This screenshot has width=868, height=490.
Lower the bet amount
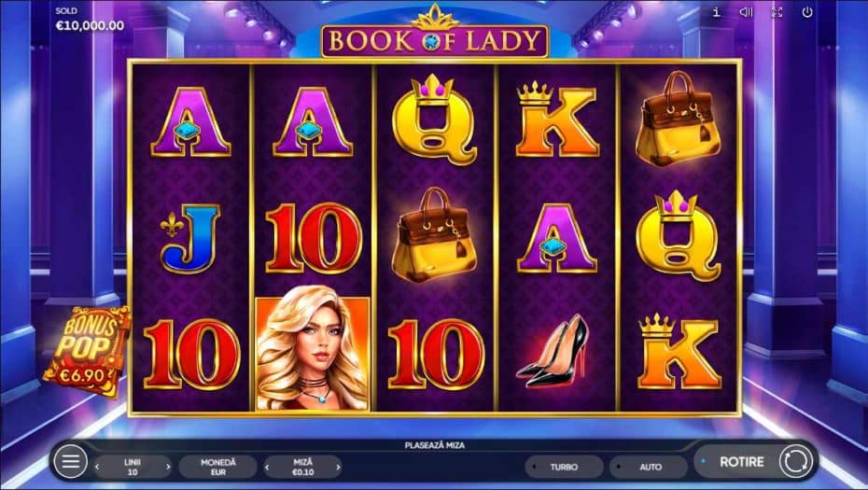[267, 467]
